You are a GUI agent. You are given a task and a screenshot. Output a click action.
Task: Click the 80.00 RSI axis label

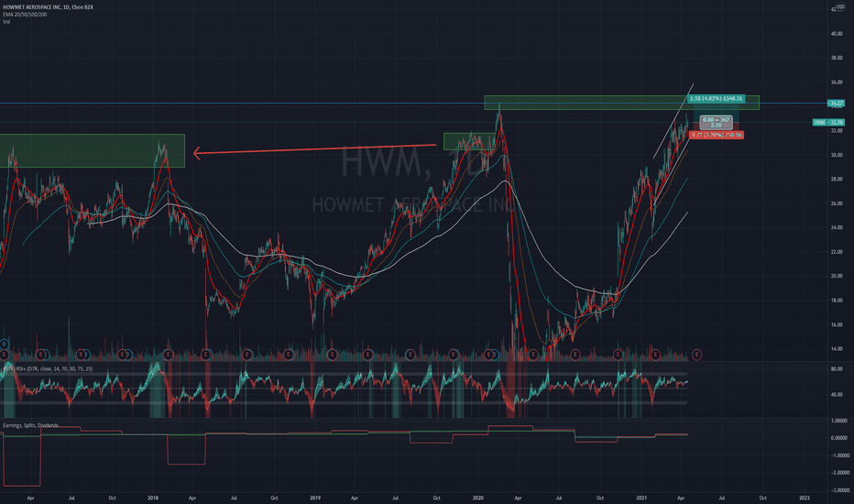pyautogui.click(x=836, y=369)
